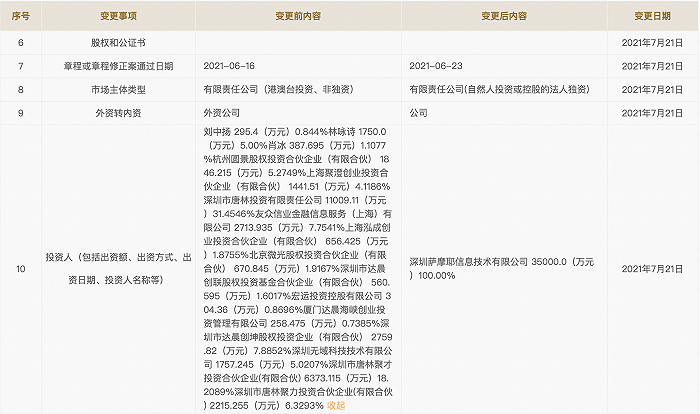Select the 市场主体类型 cell
700x414 pixels.
click(118, 90)
